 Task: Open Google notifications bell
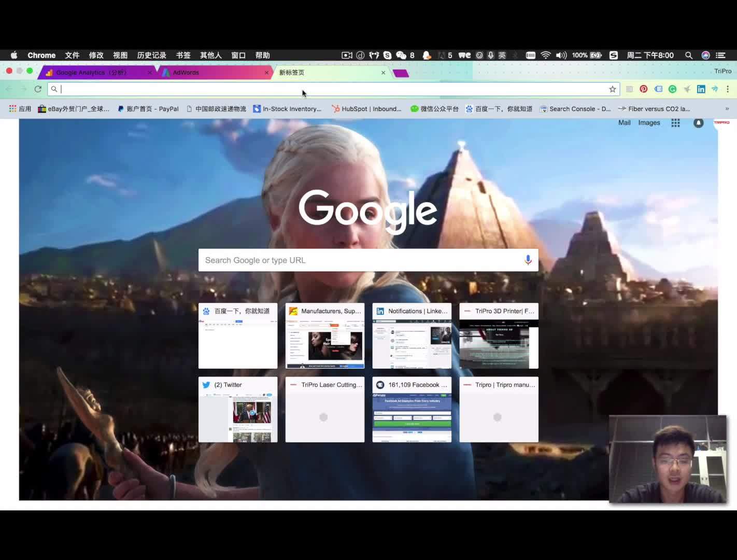click(699, 123)
